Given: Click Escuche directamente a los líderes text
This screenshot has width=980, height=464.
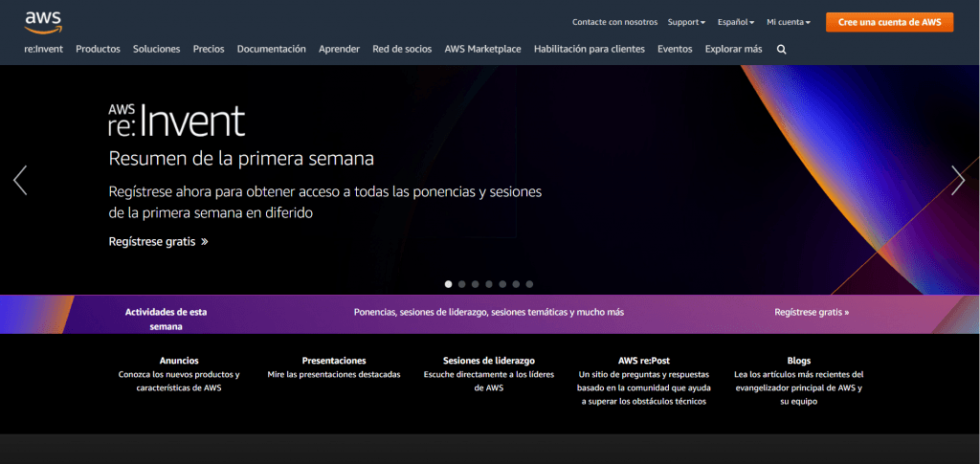Looking at the screenshot, I should point(489,381).
